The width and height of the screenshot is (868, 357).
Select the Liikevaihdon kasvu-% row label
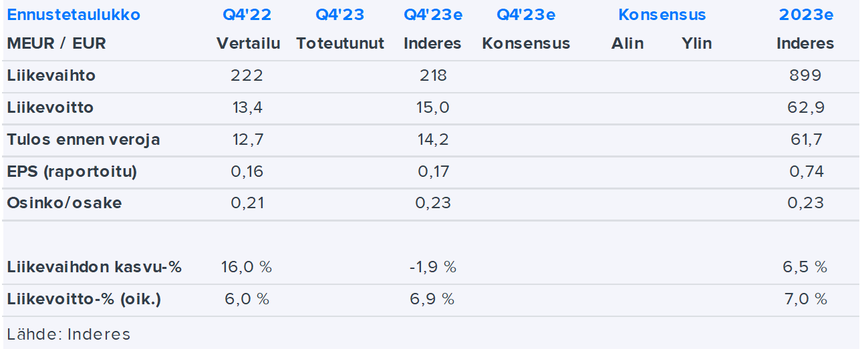pos(95,268)
